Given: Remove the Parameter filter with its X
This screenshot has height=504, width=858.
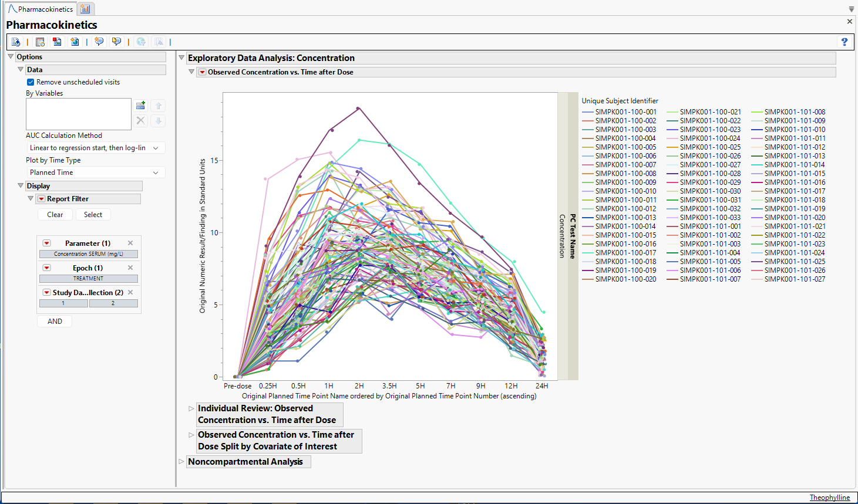Looking at the screenshot, I should (x=130, y=243).
